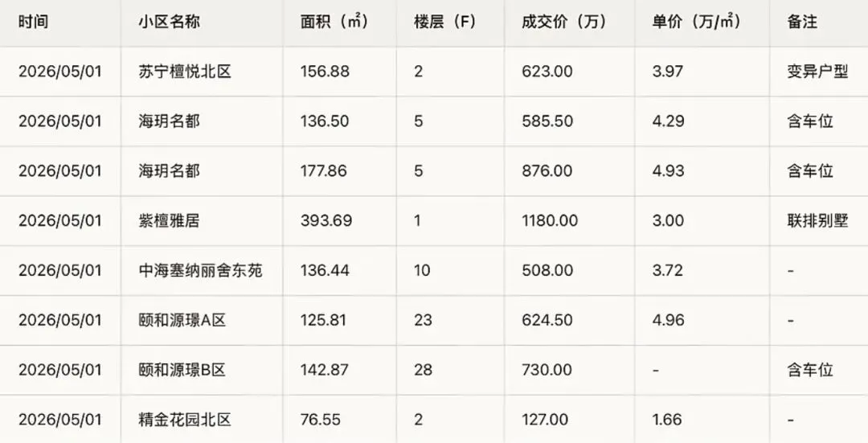Select the floor value 28 cell
Screen dimensions: 868x443
tap(423, 370)
